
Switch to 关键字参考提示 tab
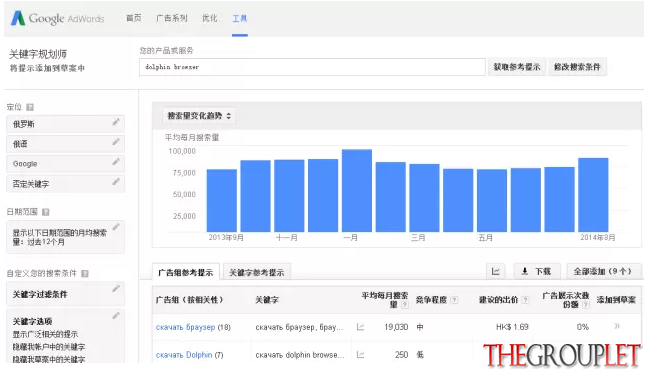click(257, 272)
